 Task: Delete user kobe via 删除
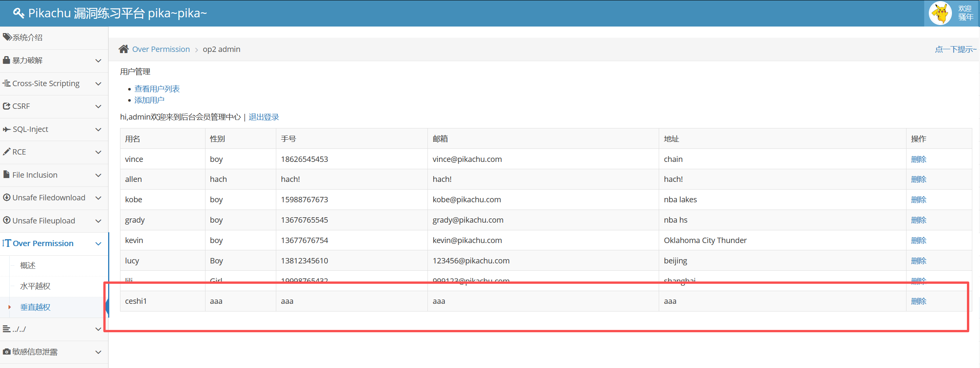point(918,200)
